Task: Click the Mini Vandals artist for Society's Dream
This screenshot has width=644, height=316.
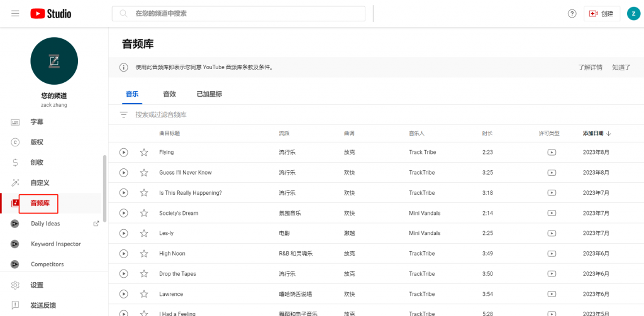Action: 425,213
